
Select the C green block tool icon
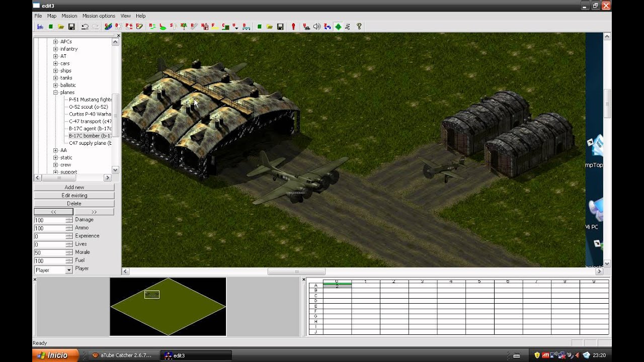pos(225,26)
